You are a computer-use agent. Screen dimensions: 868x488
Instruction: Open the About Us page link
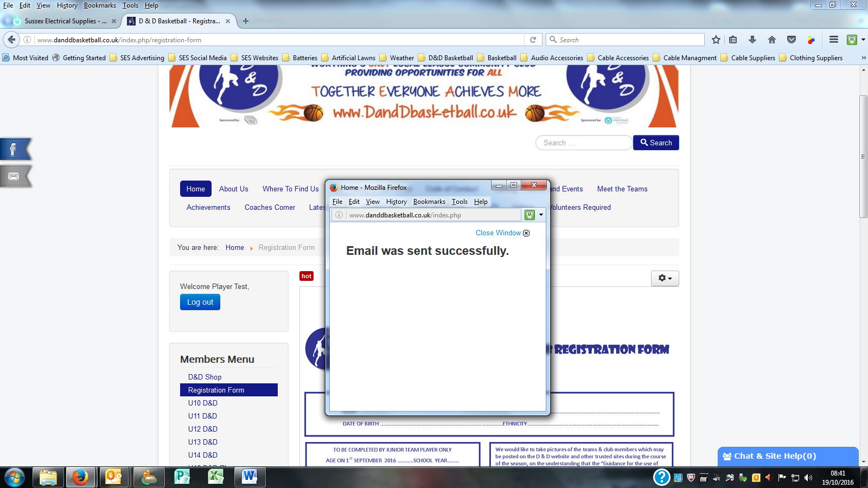[234, 189]
